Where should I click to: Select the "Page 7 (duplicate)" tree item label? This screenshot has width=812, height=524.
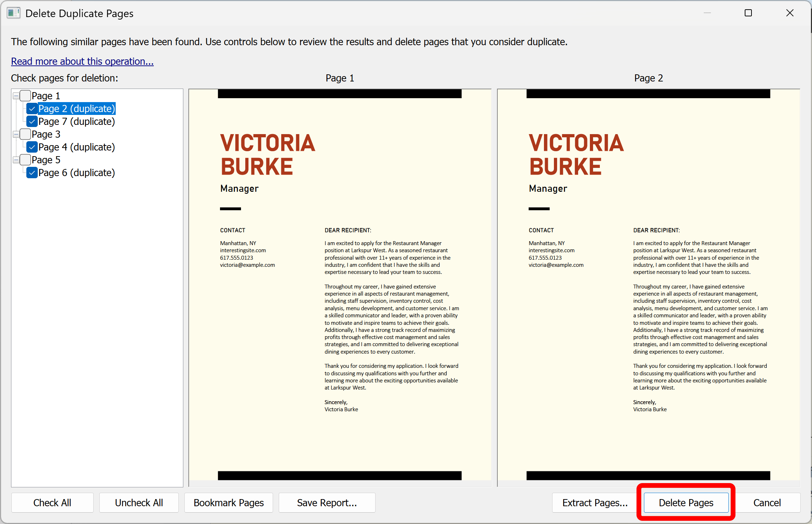pyautogui.click(x=77, y=121)
